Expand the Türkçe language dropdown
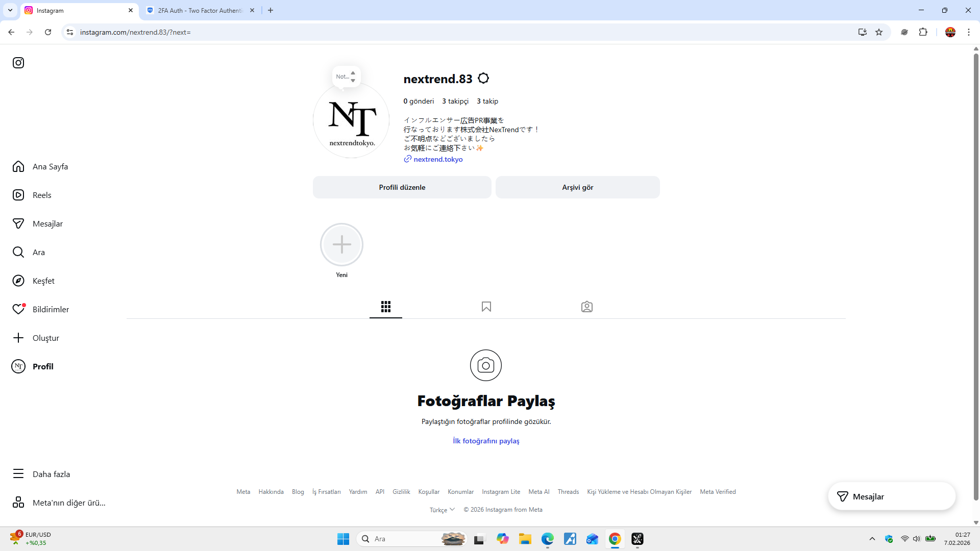 (442, 510)
